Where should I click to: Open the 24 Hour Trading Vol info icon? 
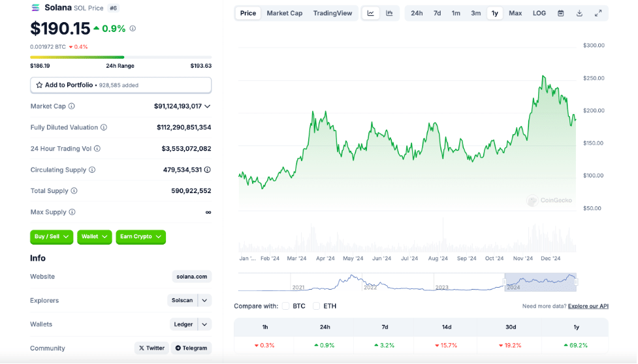97,149
